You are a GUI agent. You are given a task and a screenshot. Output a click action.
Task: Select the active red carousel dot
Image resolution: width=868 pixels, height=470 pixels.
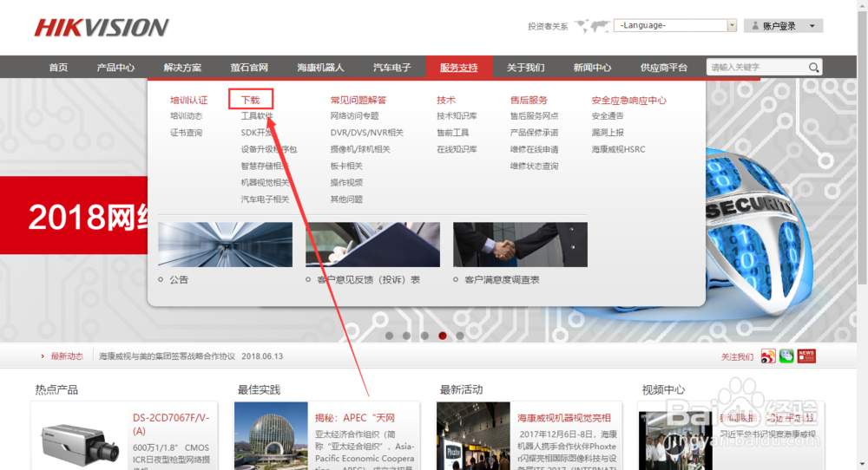[443, 336]
